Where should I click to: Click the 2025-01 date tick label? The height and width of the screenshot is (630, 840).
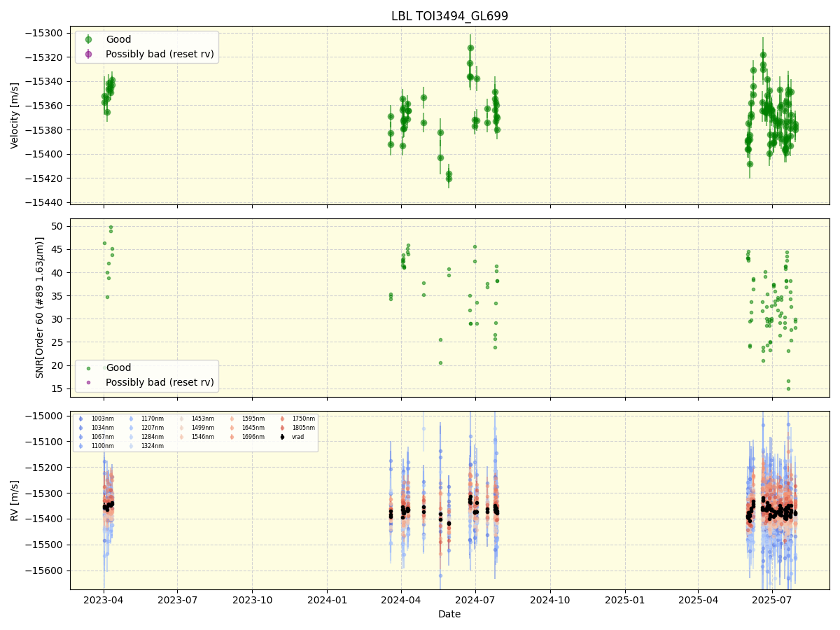point(624,600)
